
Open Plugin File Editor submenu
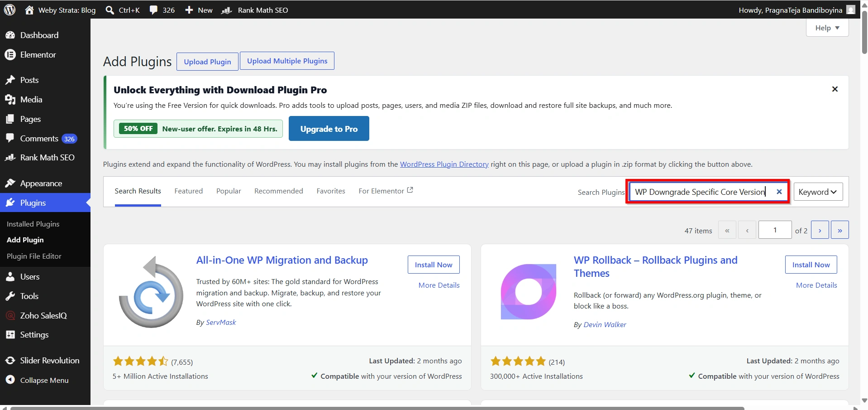(34, 256)
